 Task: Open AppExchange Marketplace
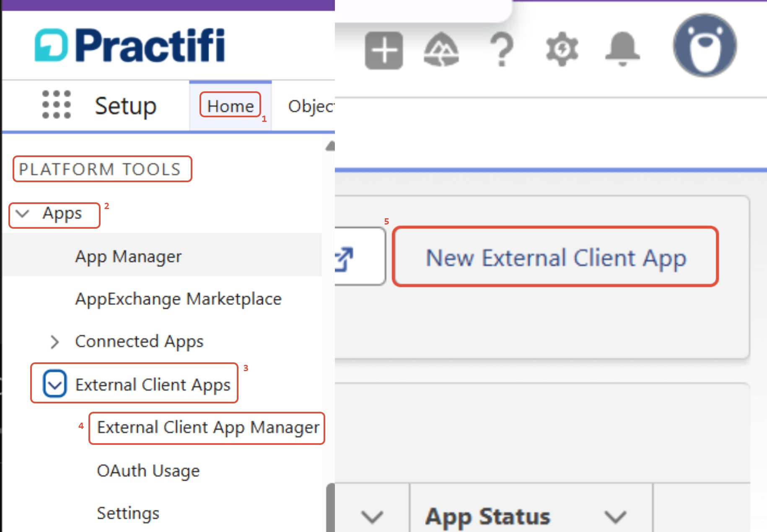pos(178,299)
